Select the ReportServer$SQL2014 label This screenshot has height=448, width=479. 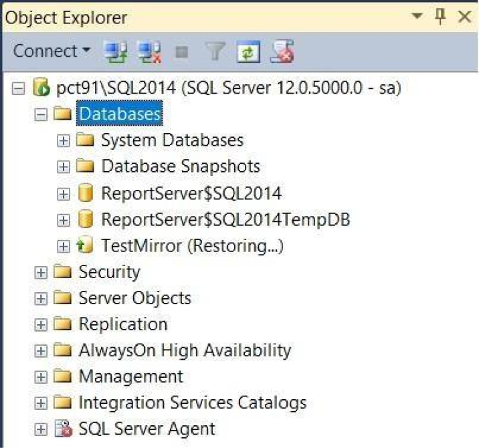pos(191,193)
